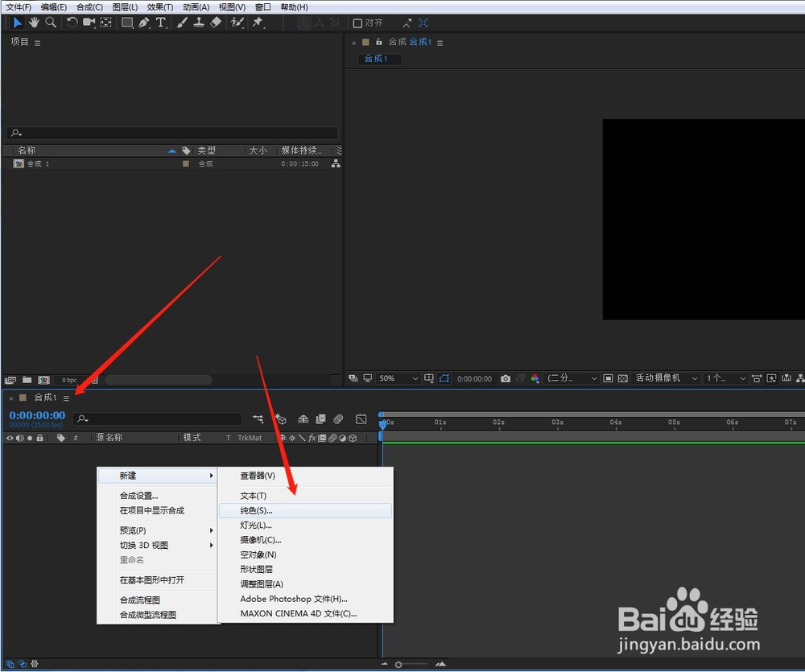Select the Eraser tool
This screenshot has height=672, width=805.
216,23
